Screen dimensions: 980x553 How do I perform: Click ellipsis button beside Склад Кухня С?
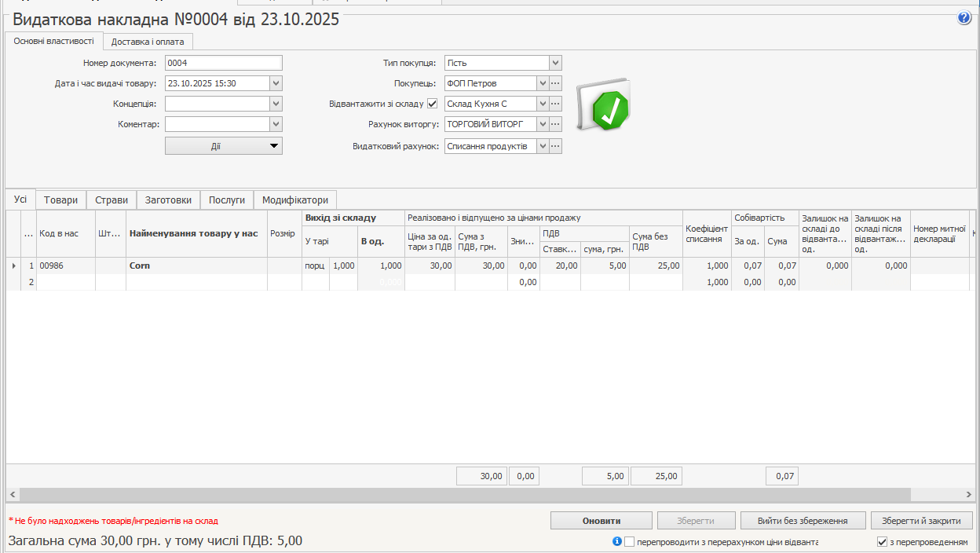click(555, 104)
